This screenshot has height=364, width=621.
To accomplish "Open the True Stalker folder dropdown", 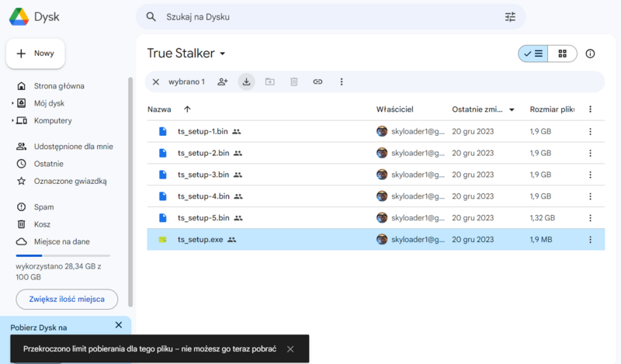I will pos(223,54).
